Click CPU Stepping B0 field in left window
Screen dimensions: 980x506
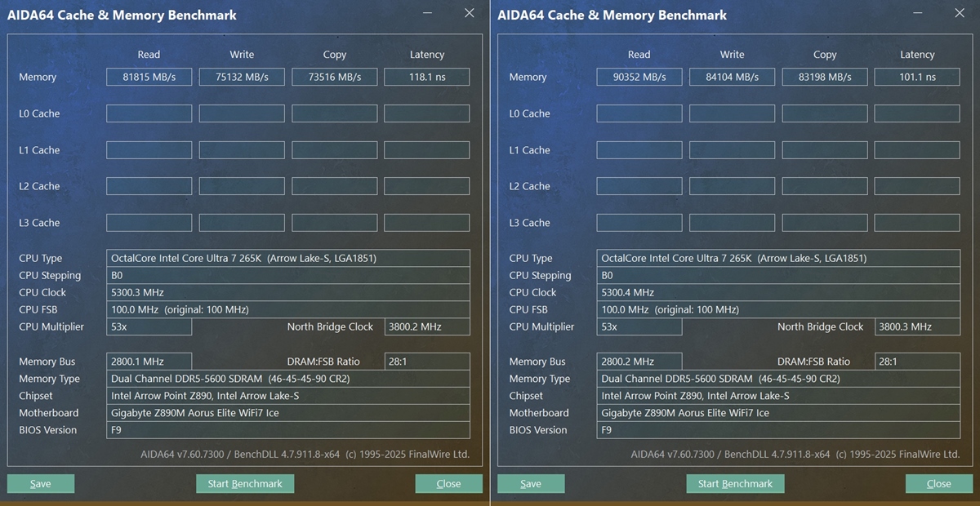[x=288, y=275]
